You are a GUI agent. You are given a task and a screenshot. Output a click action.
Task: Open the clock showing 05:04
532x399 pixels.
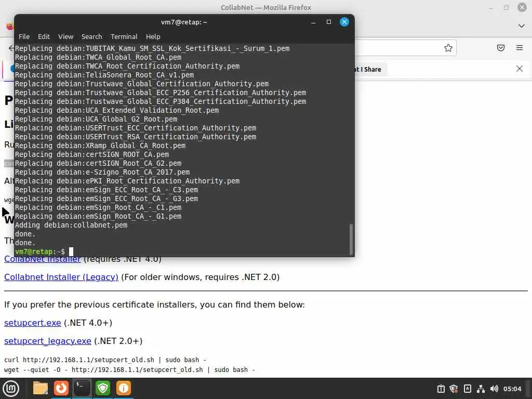512,389
